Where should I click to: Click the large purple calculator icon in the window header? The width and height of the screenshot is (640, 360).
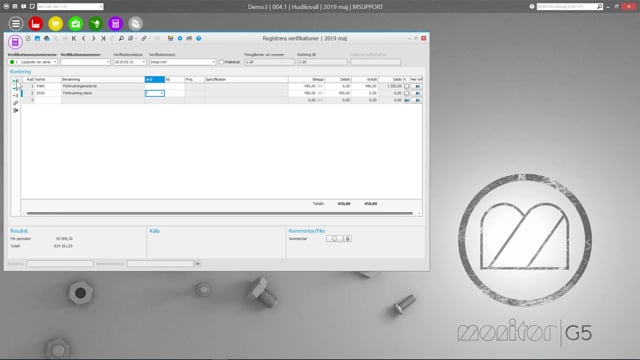(15, 42)
